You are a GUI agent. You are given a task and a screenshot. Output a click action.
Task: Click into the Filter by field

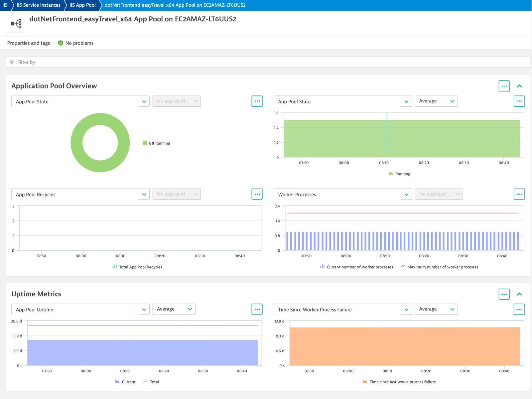point(268,62)
